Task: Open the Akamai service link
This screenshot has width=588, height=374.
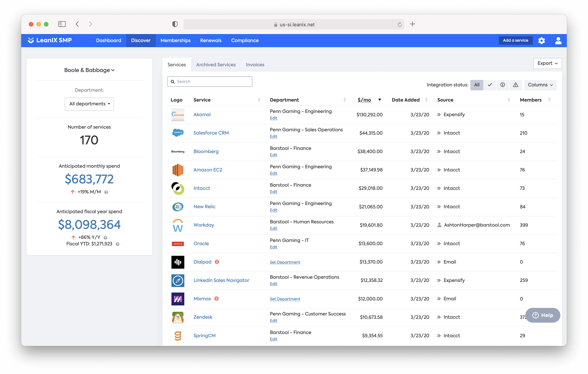Action: click(x=202, y=115)
